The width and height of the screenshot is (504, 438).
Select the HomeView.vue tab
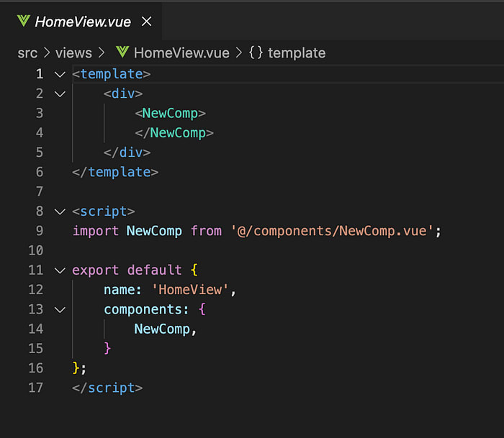point(83,22)
